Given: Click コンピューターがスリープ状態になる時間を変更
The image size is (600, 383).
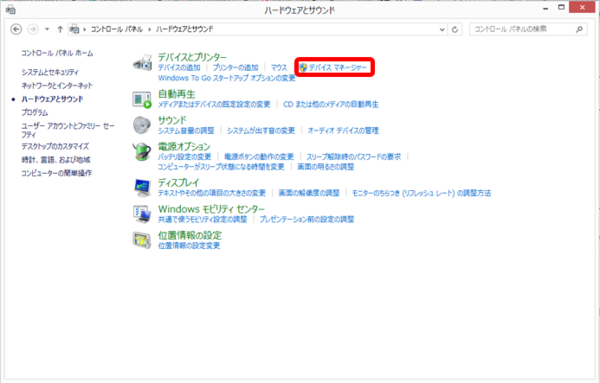Looking at the screenshot, I should point(221,167).
